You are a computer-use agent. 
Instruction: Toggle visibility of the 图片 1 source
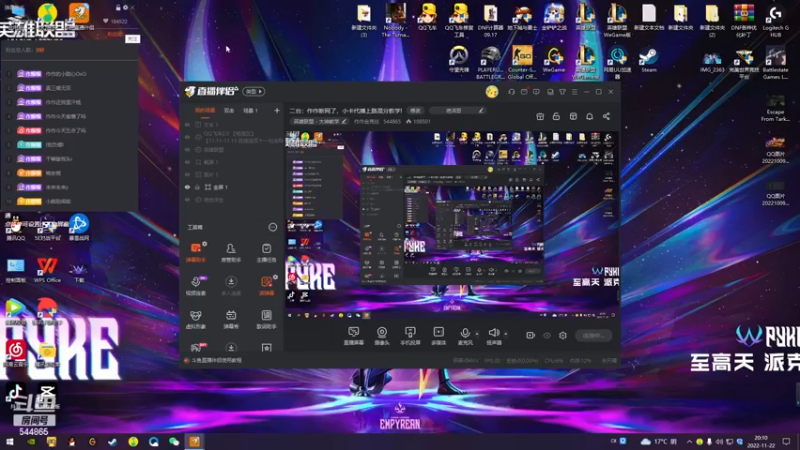tap(187, 174)
